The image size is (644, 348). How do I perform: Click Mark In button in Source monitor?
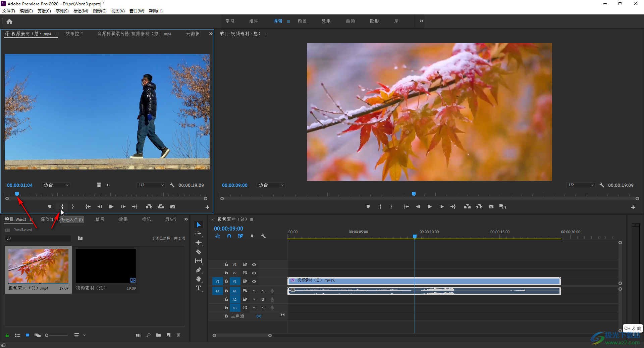[62, 207]
